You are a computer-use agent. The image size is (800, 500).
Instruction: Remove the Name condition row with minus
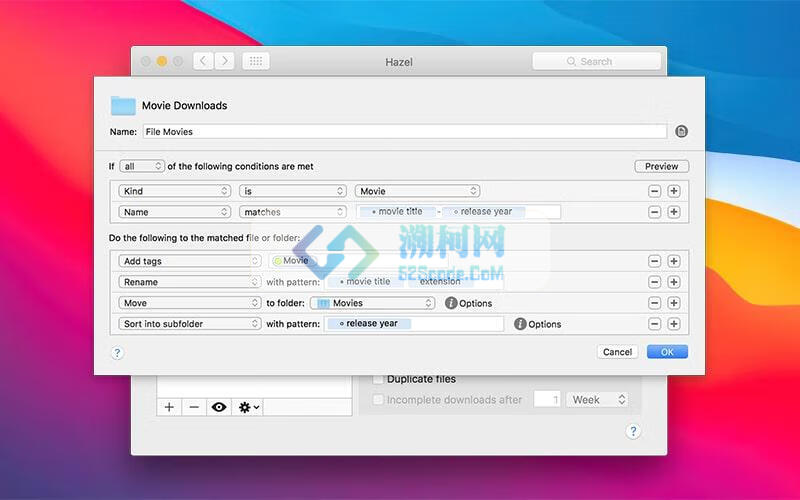point(655,212)
